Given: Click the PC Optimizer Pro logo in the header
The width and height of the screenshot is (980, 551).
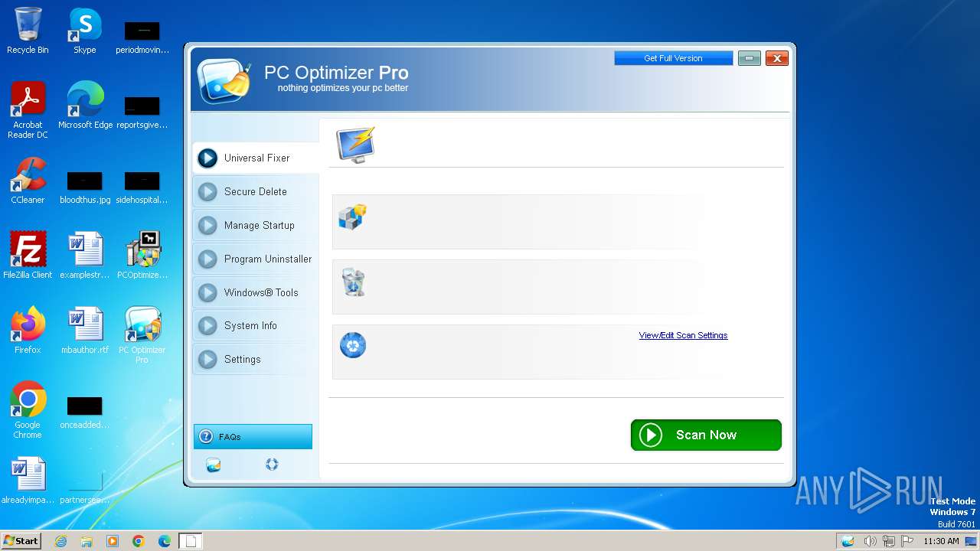Looking at the screenshot, I should pyautogui.click(x=224, y=80).
